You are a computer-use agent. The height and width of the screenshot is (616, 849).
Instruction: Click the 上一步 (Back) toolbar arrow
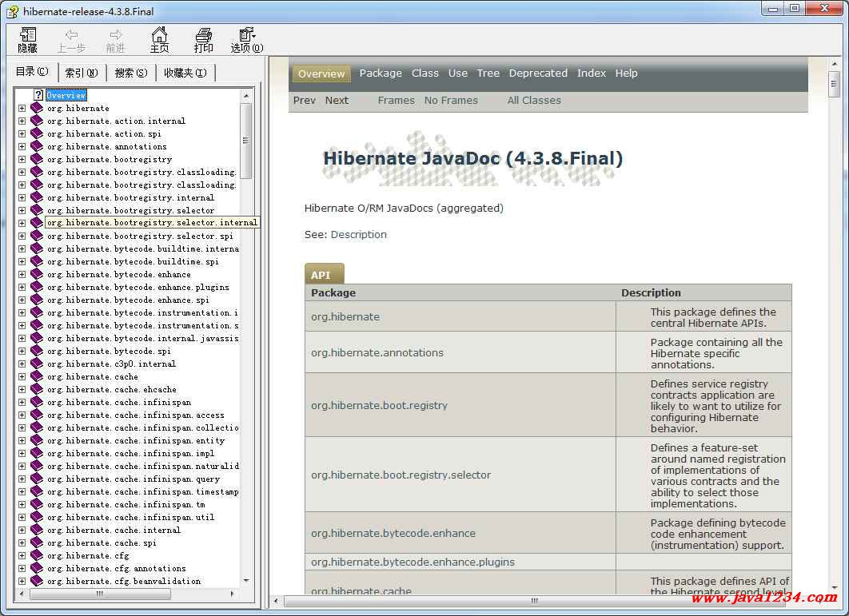coord(71,40)
